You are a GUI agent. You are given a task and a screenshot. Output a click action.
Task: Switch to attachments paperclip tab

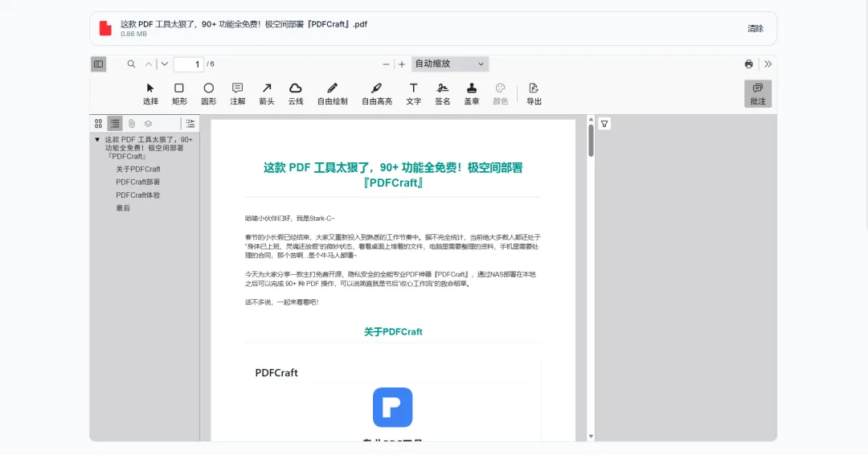[x=132, y=124]
